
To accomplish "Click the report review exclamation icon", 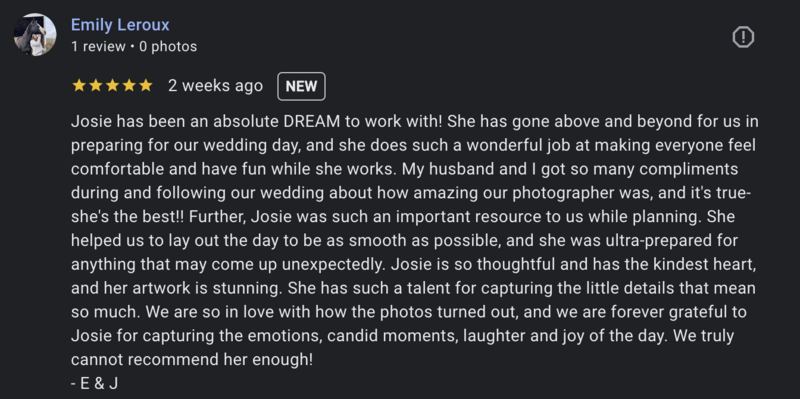I will (743, 37).
